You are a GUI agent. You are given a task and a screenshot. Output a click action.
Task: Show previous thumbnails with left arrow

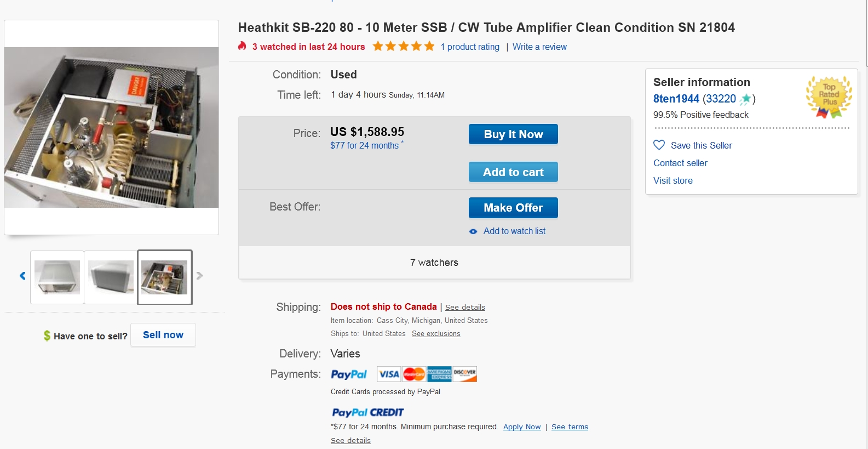22,276
